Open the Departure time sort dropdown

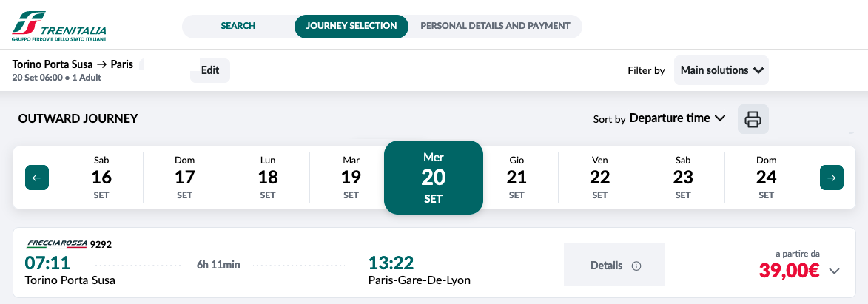pyautogui.click(x=677, y=118)
